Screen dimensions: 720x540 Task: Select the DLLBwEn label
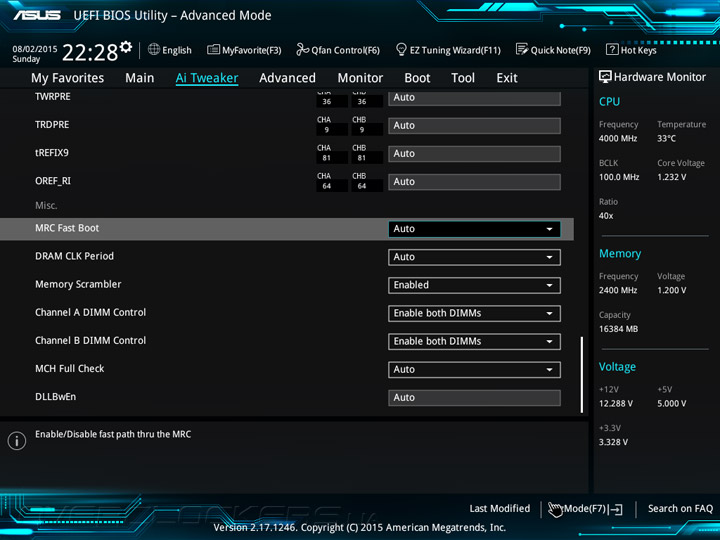[x=56, y=397]
